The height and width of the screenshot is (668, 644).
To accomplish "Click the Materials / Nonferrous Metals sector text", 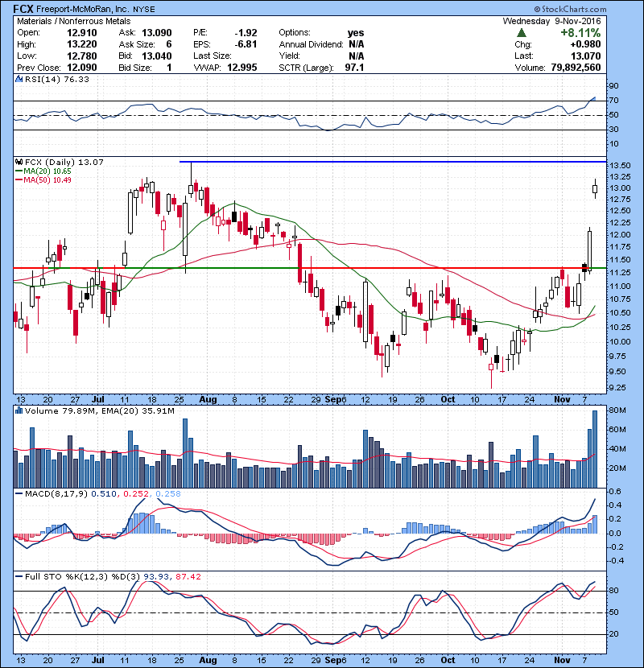I will [x=74, y=21].
